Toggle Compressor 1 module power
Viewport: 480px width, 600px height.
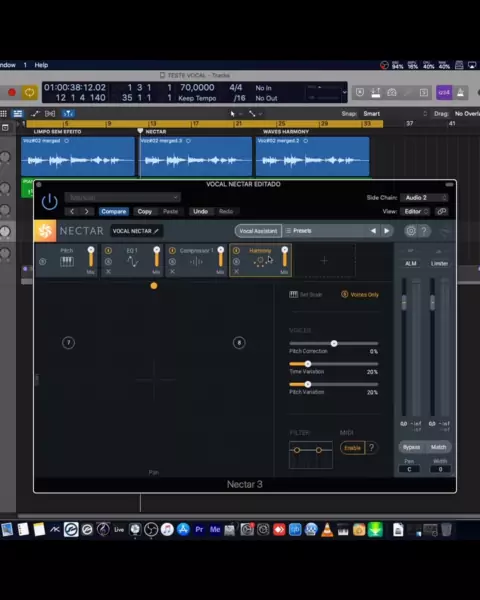pyautogui.click(x=172, y=251)
